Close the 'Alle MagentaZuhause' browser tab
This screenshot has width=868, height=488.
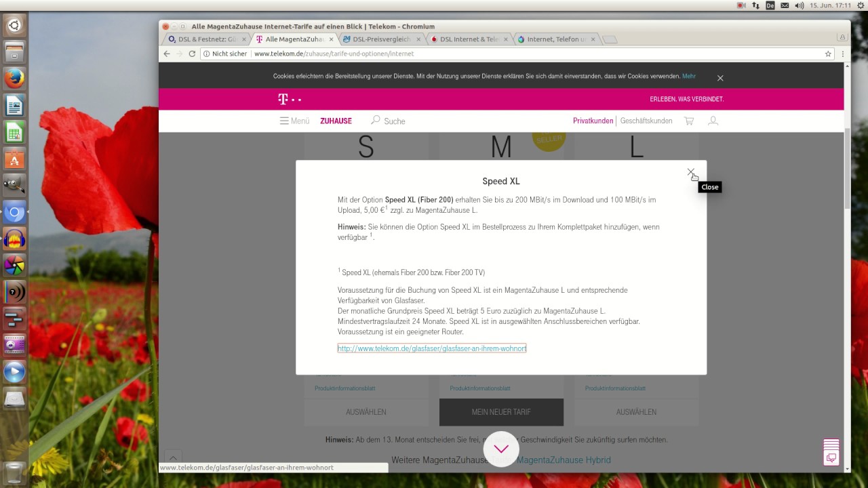pos(331,39)
